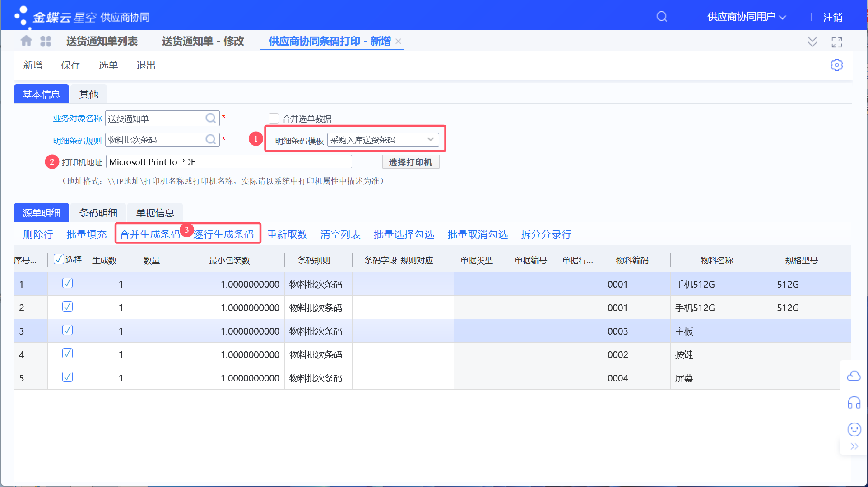Click the 业务对象名称 label link
This screenshot has height=487, width=868.
coord(78,119)
